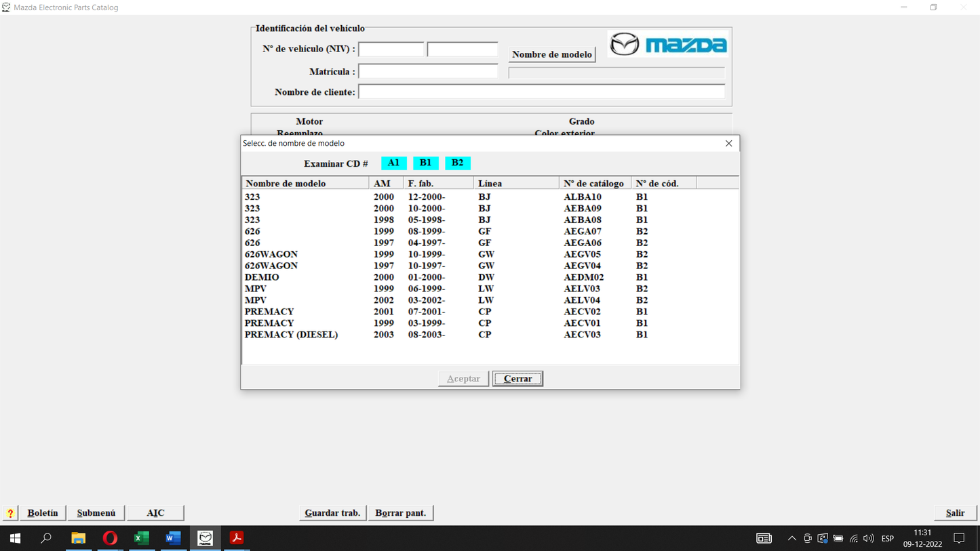Click the taskbar clock and date
Screen dimensions: 980x551
(922, 538)
